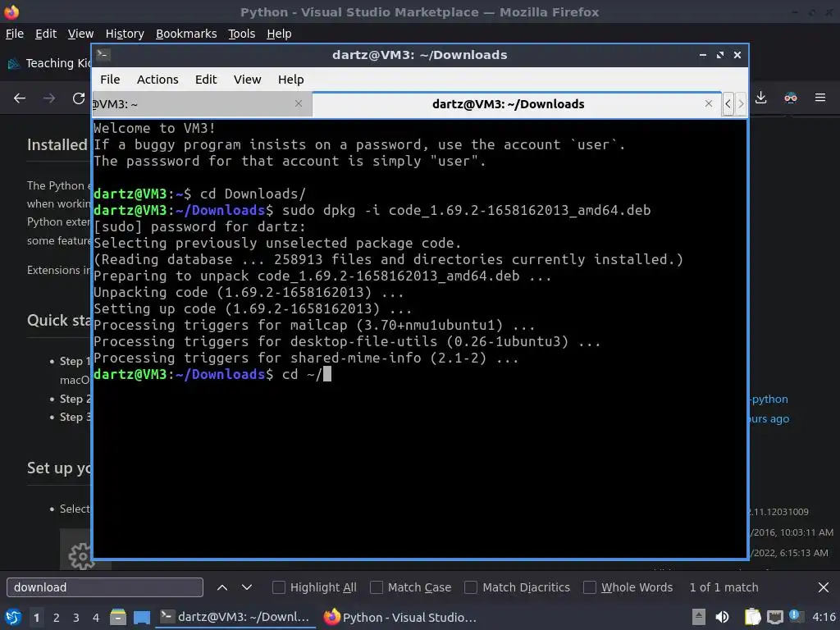Open Firefox Tools menu
840x630 pixels.
coord(241,34)
